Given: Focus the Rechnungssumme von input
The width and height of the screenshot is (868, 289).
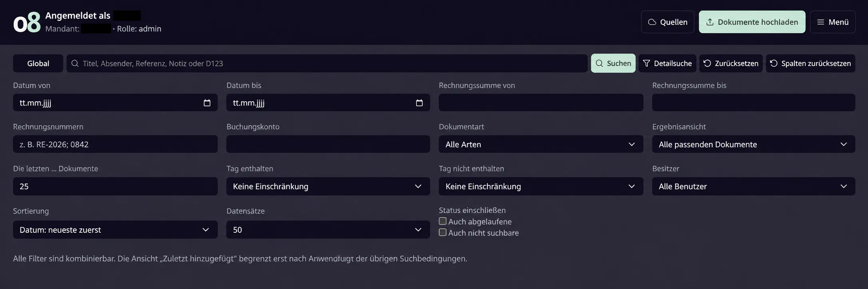Looking at the screenshot, I should [541, 103].
